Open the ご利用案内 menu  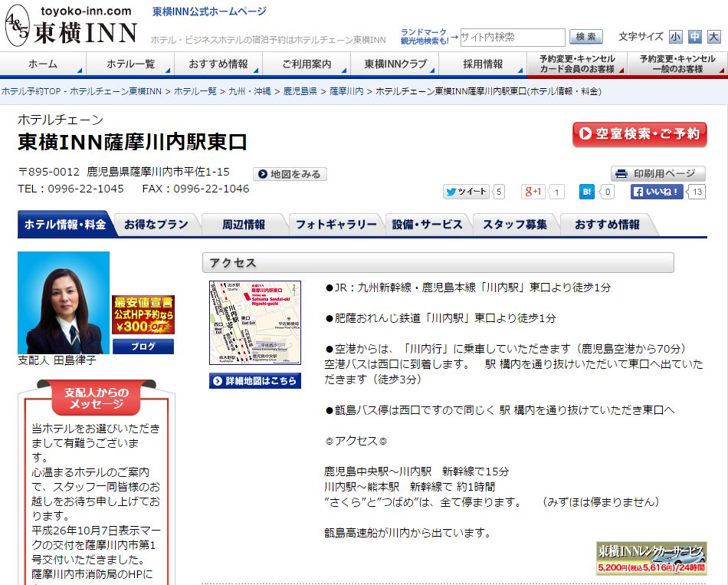pyautogui.click(x=307, y=64)
